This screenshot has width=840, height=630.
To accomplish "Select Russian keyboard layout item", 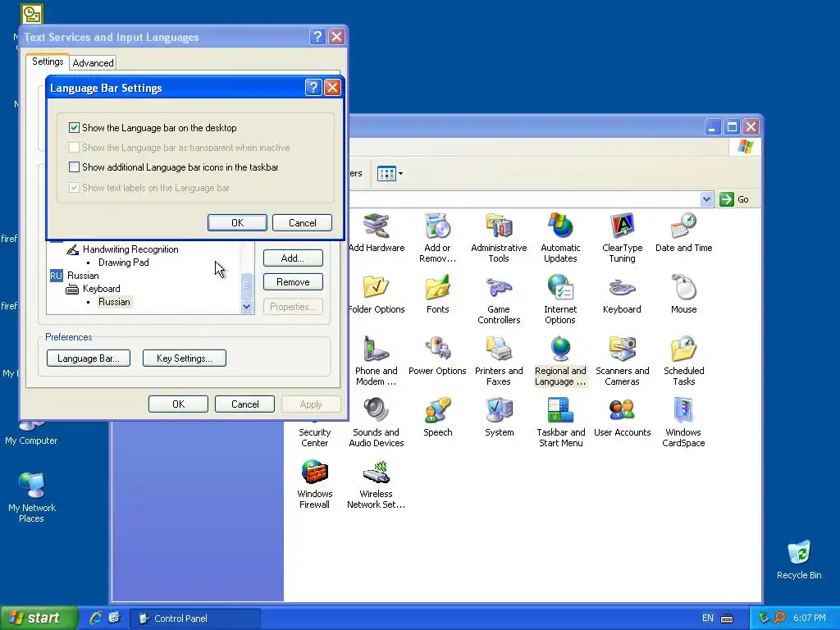I will pos(114,302).
